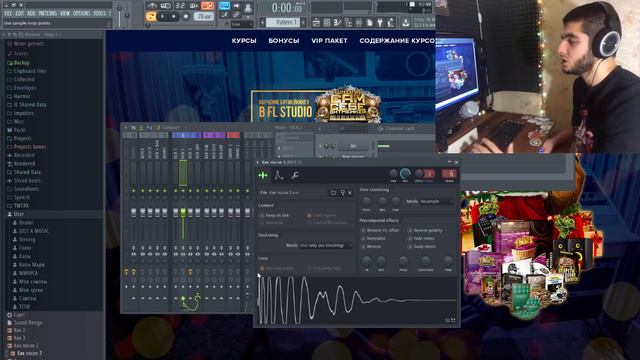Enable typing keyboard to piano icon

pyautogui.click(x=224, y=6)
